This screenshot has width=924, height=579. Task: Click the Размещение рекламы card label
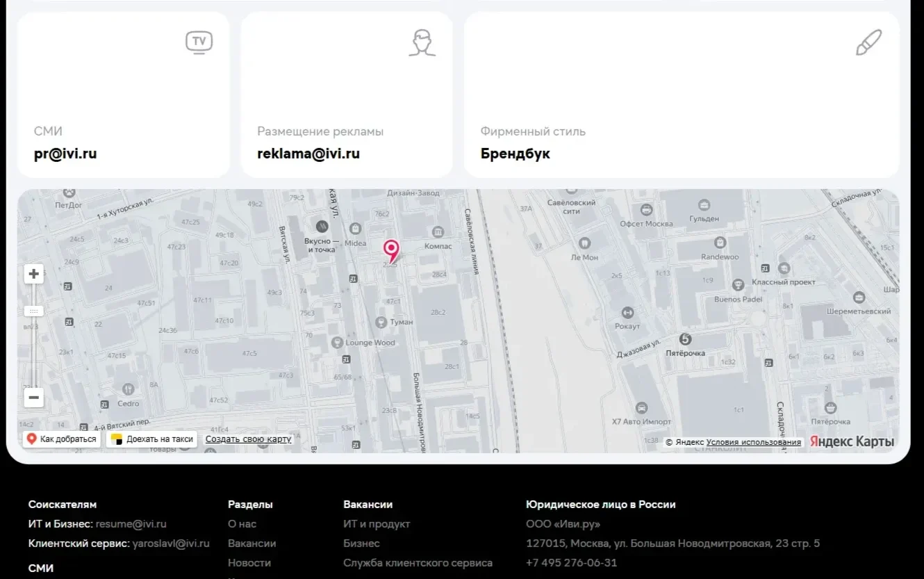(320, 131)
